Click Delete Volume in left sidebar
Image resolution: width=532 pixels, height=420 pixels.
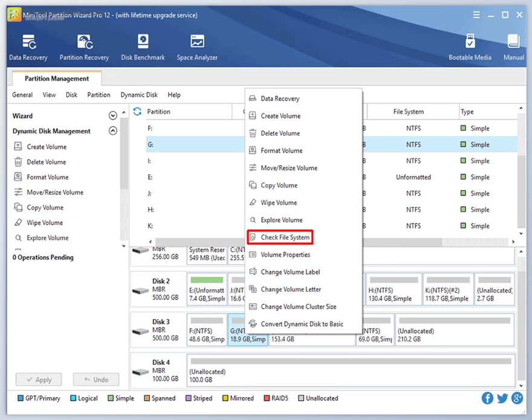(46, 162)
